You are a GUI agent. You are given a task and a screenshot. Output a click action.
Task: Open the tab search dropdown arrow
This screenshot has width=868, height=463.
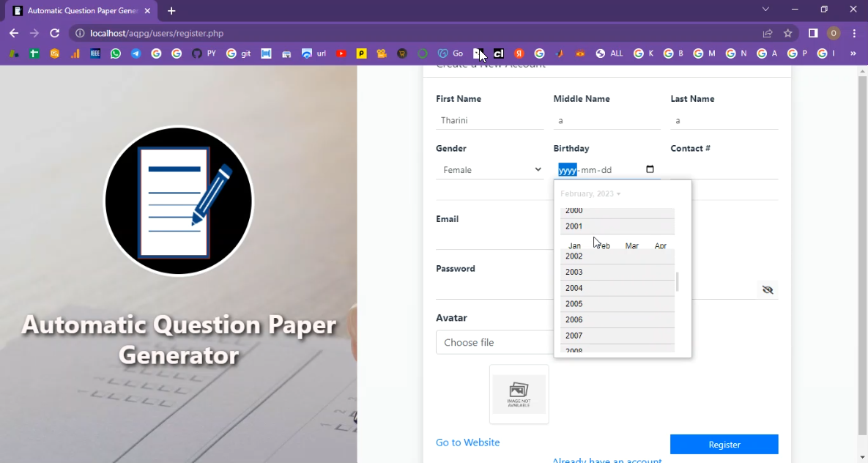pyautogui.click(x=765, y=10)
